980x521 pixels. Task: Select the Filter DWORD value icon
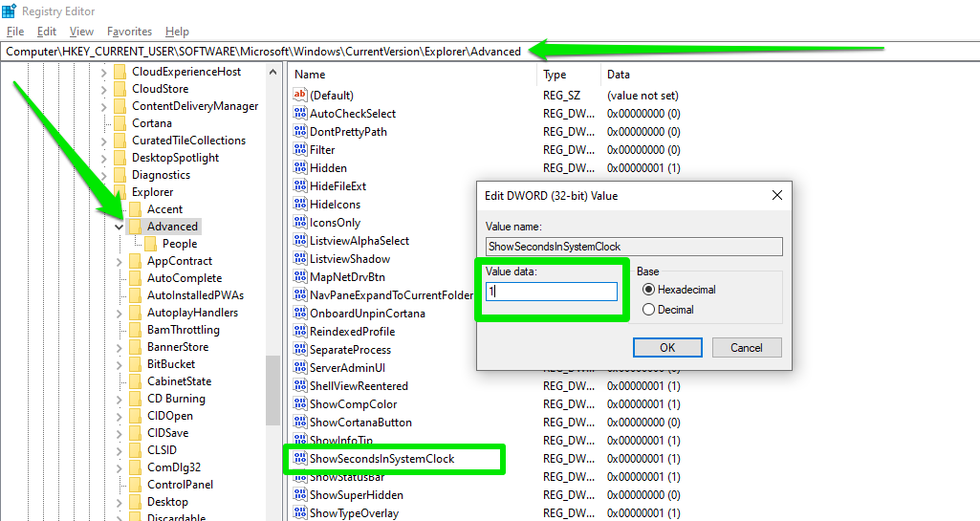click(300, 149)
